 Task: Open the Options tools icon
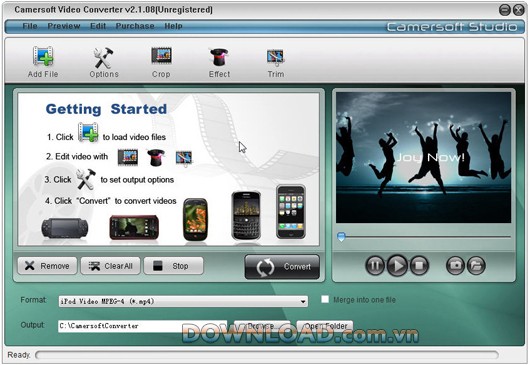[x=103, y=57]
